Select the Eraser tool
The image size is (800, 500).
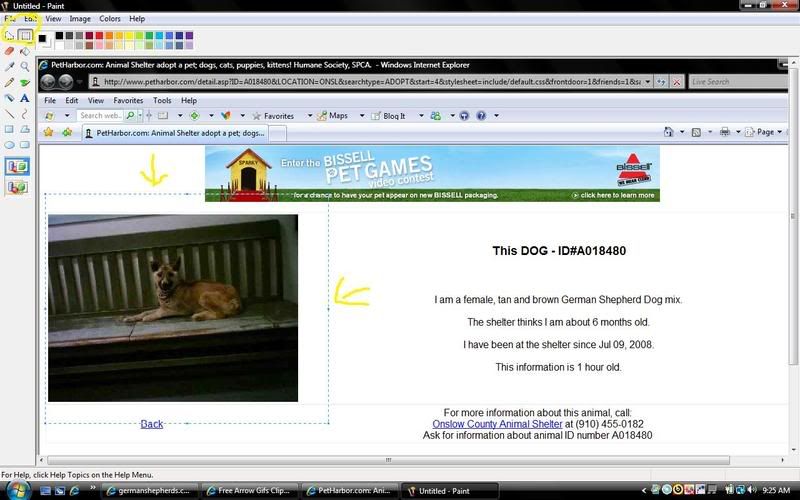coord(9,51)
